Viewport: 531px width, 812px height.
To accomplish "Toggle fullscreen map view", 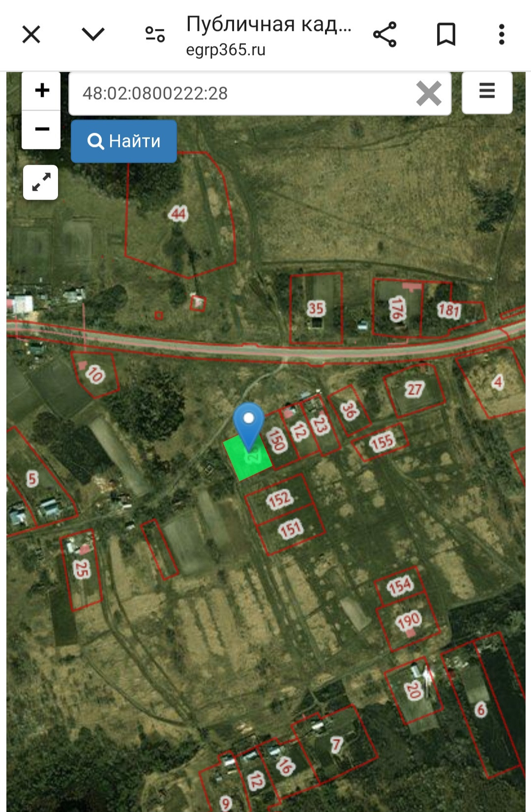I will [41, 182].
